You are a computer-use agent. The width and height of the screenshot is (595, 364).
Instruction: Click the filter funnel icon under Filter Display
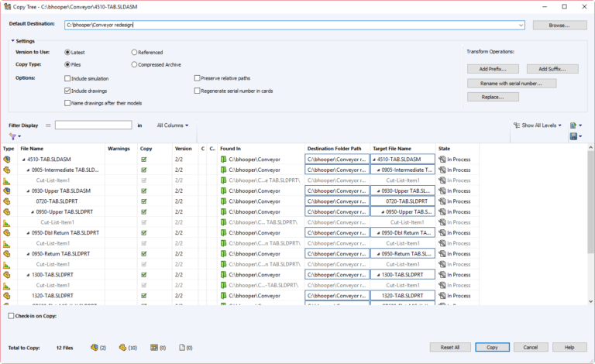13,136
